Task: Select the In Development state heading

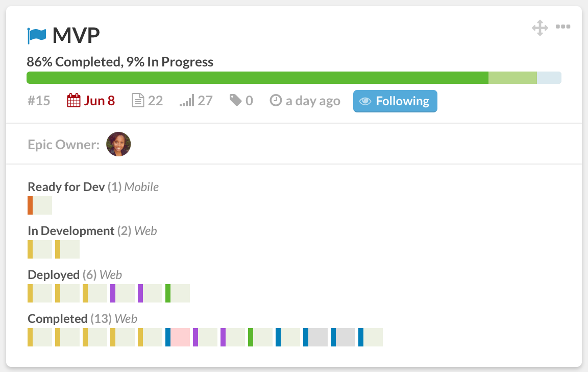Action: (71, 231)
